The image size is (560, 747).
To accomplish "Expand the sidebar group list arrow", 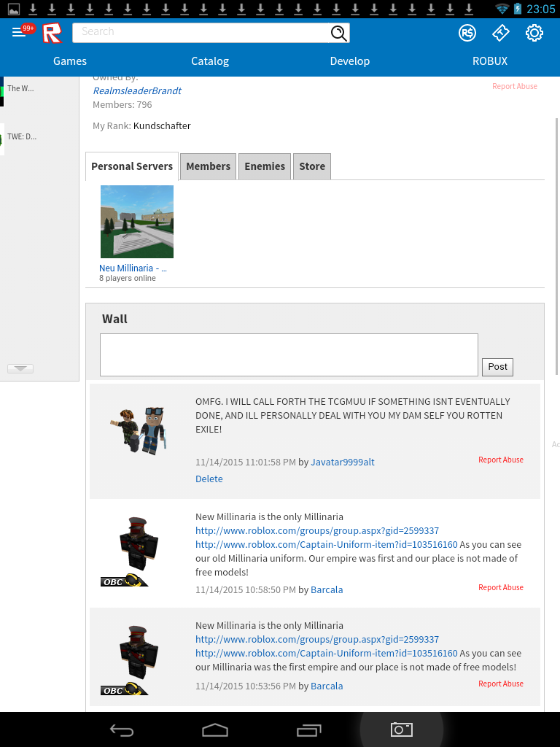I will tap(20, 368).
